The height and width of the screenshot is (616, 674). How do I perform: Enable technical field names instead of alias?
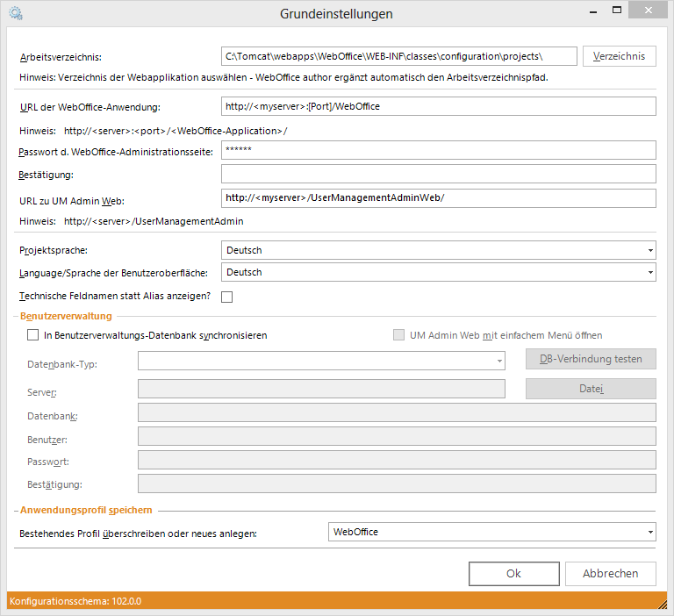(x=226, y=297)
